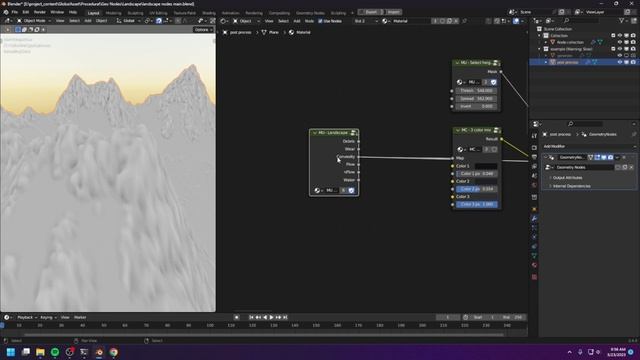The width and height of the screenshot is (640, 360).
Task: Collapse the MC - 3 color mix node
Action: click(458, 130)
